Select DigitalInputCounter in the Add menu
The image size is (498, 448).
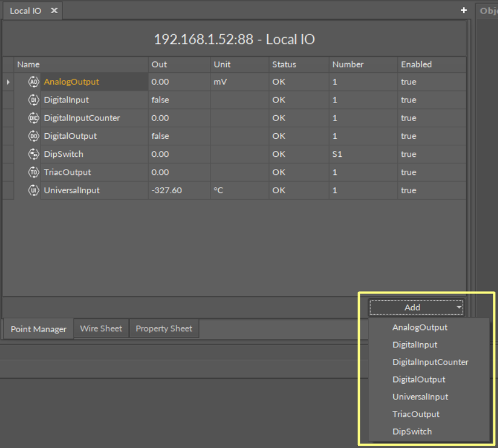tap(430, 362)
